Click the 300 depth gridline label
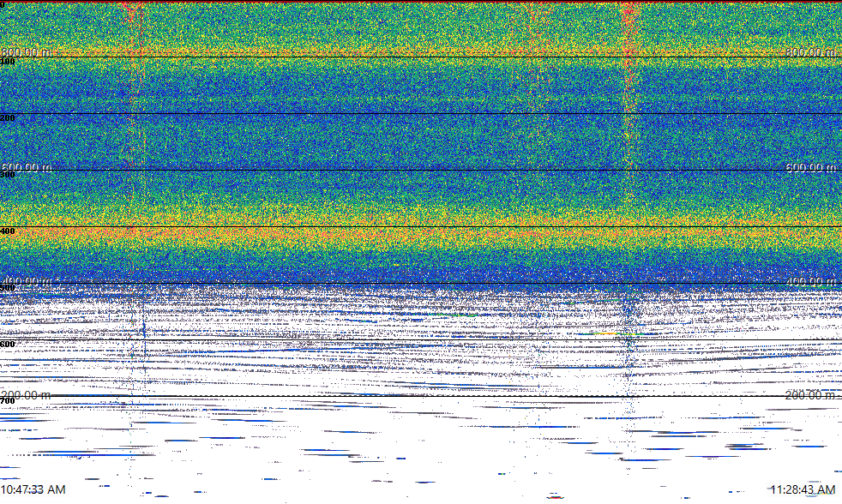 [x=8, y=175]
